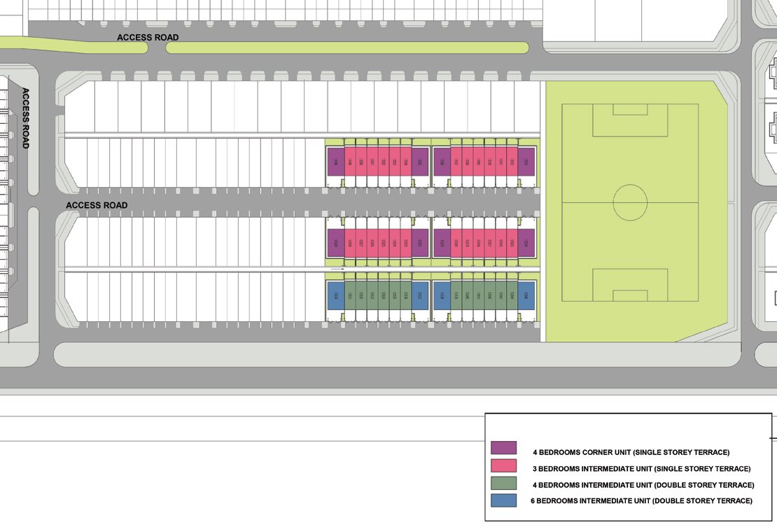This screenshot has height=532, width=777.
Task: Select the long green median on top road
Action: 347,48
